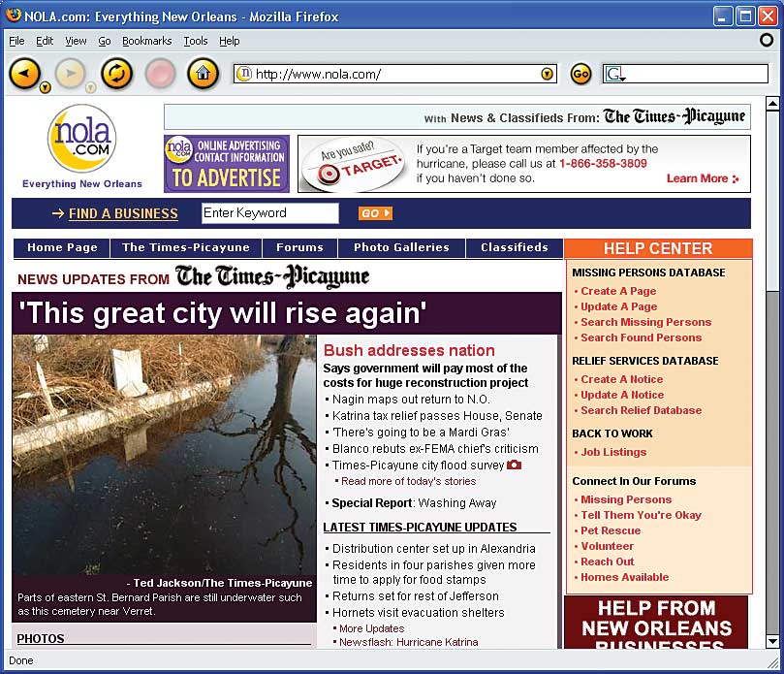Image resolution: width=784 pixels, height=674 pixels.
Task: Open Distribution center set up in Alexandria
Action: click(433, 549)
